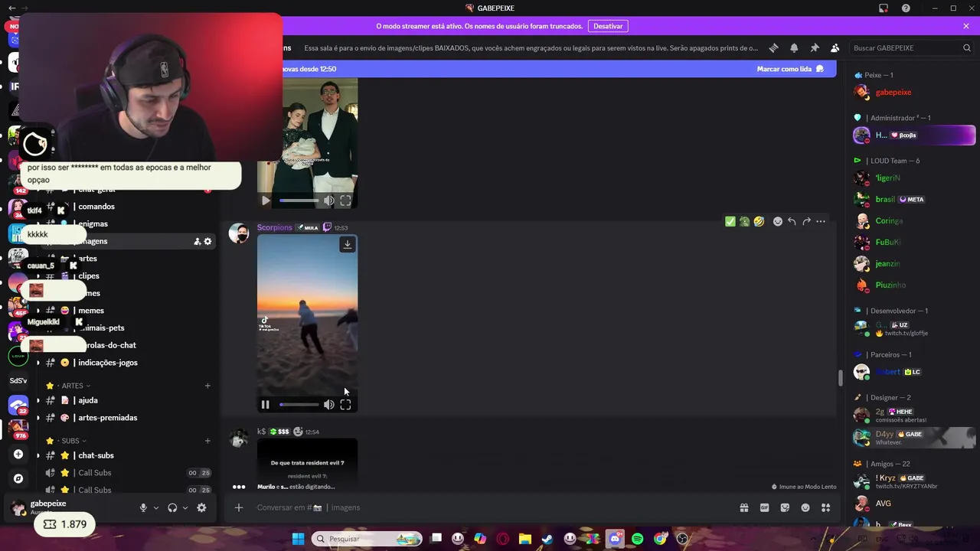Click the Buscar GABEPEIXE search field
The width and height of the screenshot is (980, 551).
pos(911,47)
